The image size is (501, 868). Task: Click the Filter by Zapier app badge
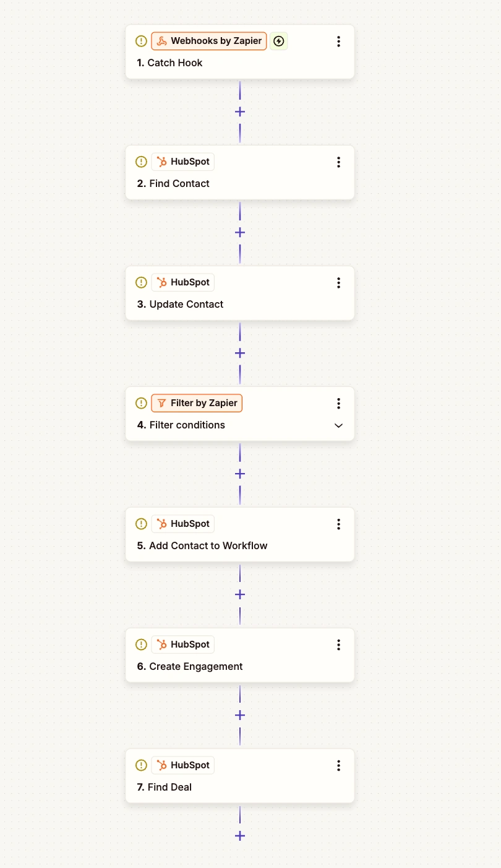point(197,404)
